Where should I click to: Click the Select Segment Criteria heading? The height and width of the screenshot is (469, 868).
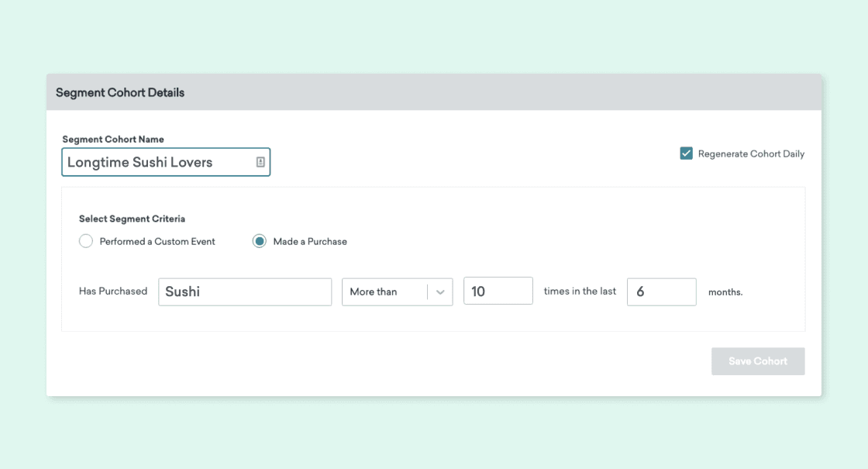click(x=132, y=219)
